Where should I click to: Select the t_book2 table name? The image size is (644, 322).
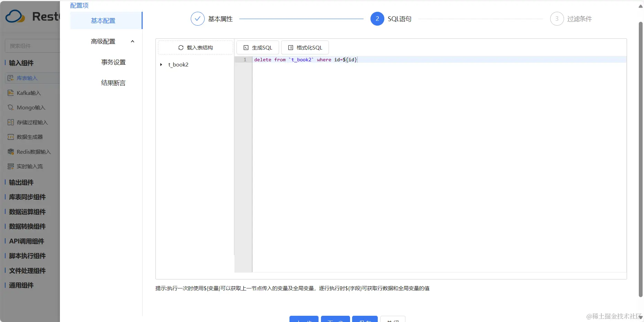point(178,65)
